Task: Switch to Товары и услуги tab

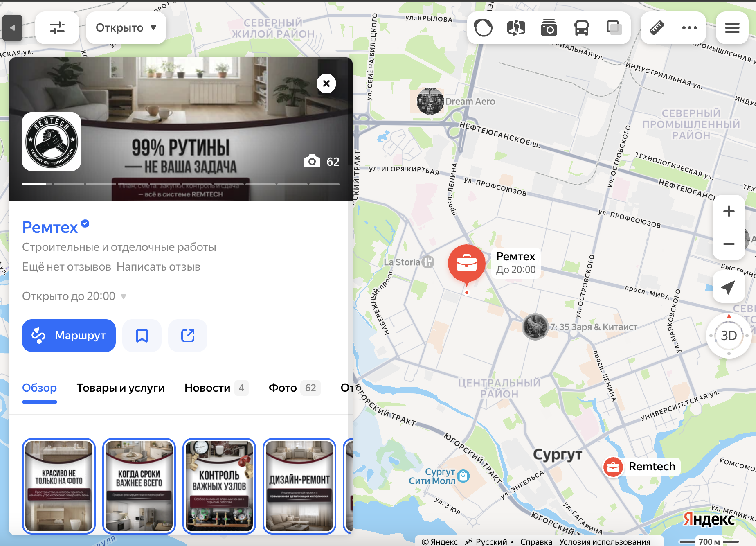Action: click(x=121, y=388)
